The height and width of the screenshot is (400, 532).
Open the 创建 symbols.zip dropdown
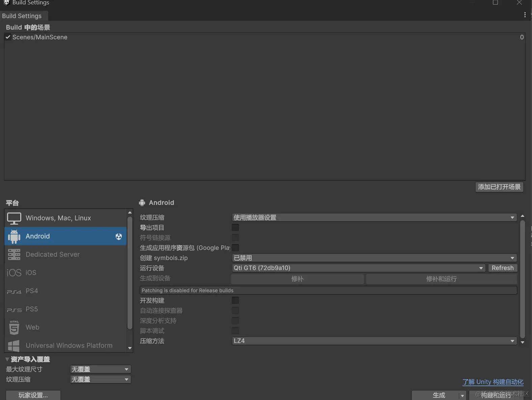374,258
